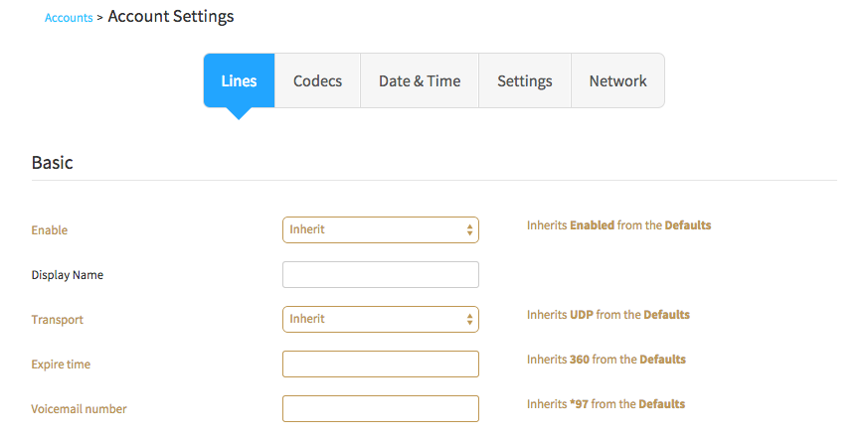Click the Enable field label
868x438 pixels.
[x=50, y=230]
